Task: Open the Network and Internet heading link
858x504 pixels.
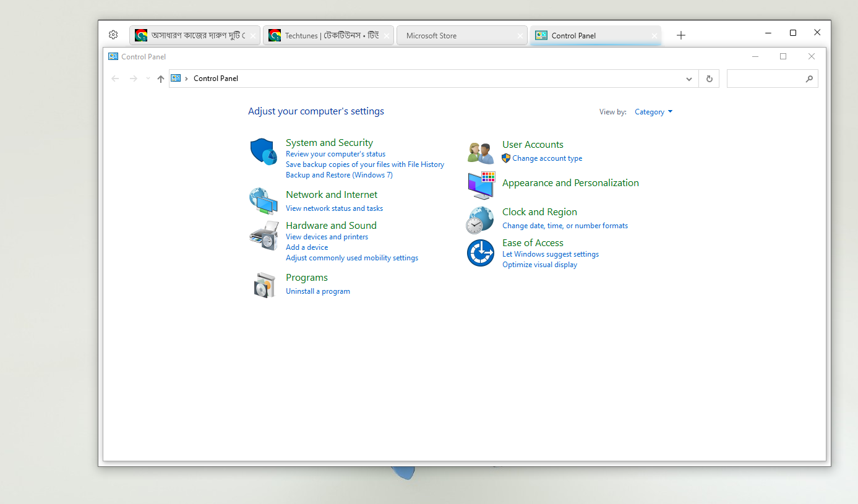Action: (332, 195)
